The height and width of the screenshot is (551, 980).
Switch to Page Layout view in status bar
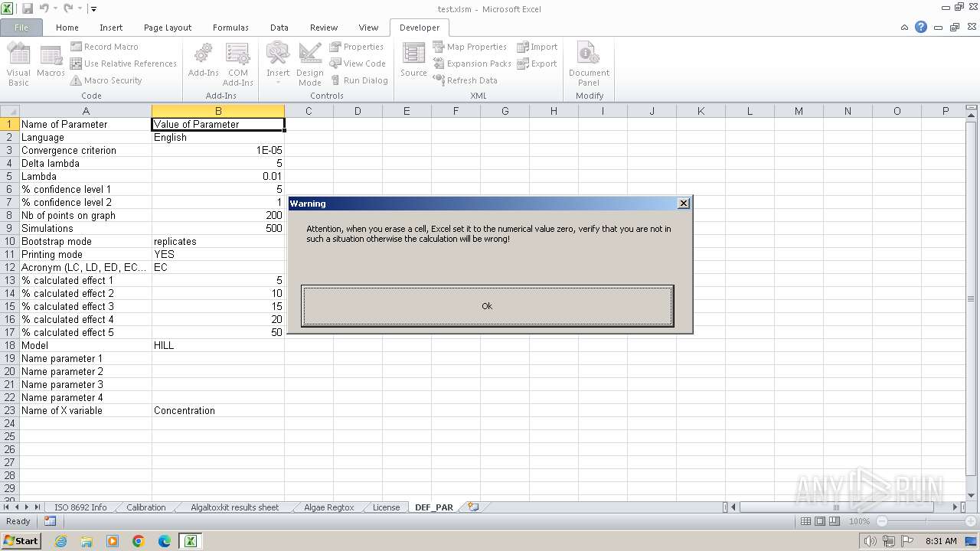pyautogui.click(x=820, y=521)
